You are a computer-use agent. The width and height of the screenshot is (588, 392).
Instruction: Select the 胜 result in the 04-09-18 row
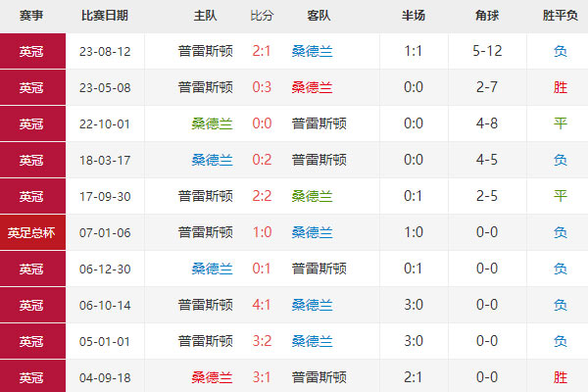pos(560,377)
